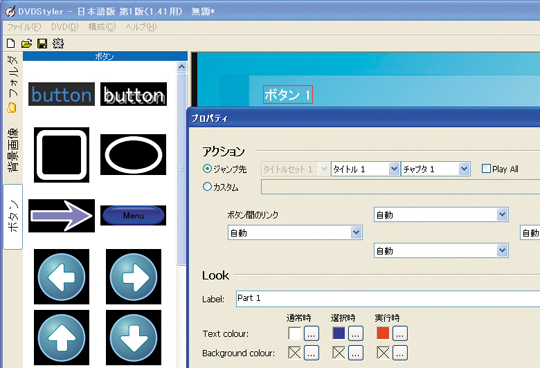Viewport: 540px width, 368px height.
Task: Click the New project toolbar icon
Action: point(11,43)
